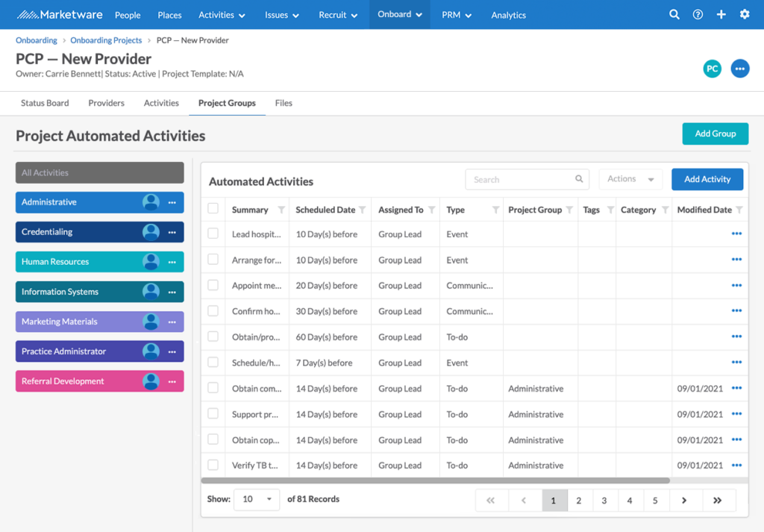The height and width of the screenshot is (532, 764).
Task: Click the Add Group button
Action: pos(715,134)
